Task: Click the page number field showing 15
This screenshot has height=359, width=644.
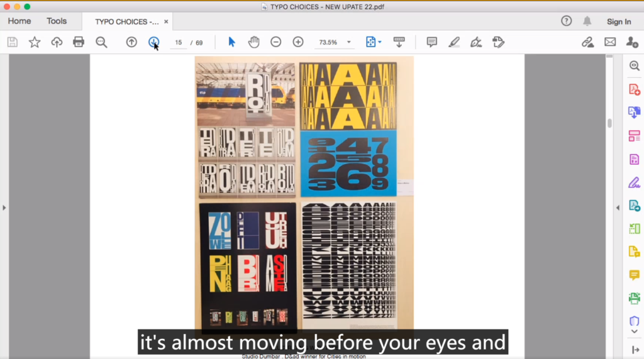Action: click(x=178, y=42)
